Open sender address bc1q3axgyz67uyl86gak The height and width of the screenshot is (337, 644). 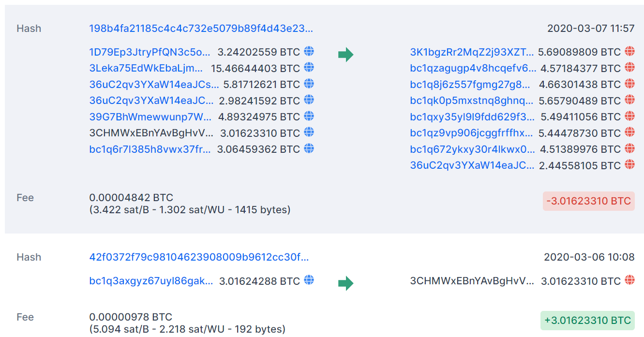click(x=151, y=281)
